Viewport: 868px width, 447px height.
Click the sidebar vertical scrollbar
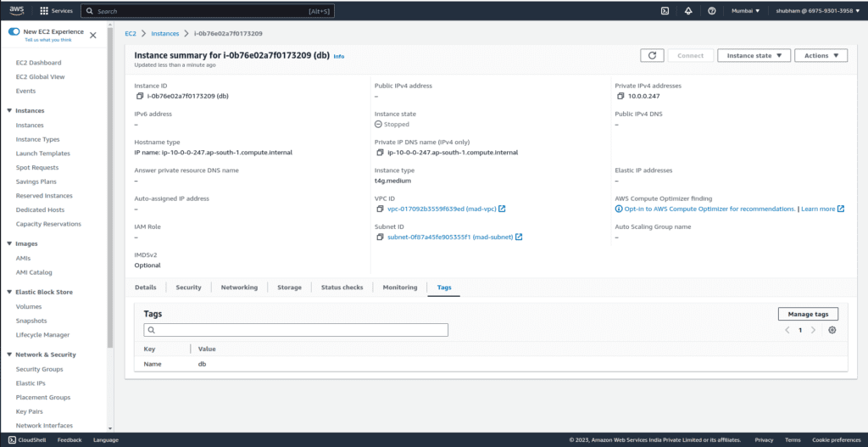110,186
